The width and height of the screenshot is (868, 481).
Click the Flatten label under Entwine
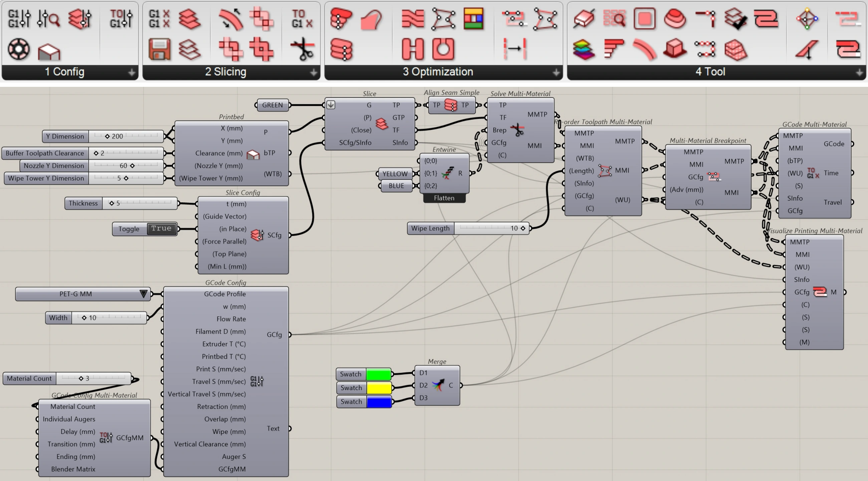pos(444,198)
